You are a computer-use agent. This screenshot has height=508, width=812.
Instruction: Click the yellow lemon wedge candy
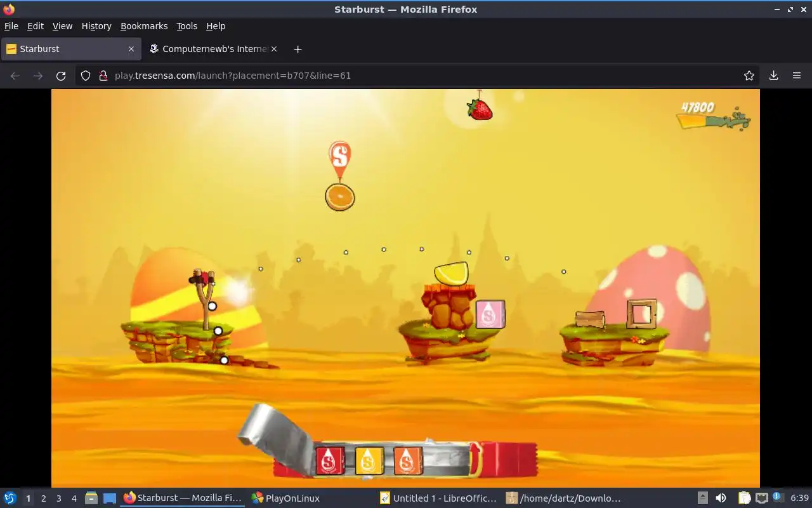point(452,273)
